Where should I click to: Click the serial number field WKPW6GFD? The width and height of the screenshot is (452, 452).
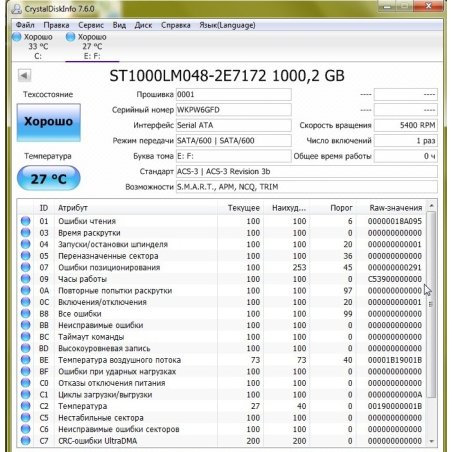click(234, 110)
